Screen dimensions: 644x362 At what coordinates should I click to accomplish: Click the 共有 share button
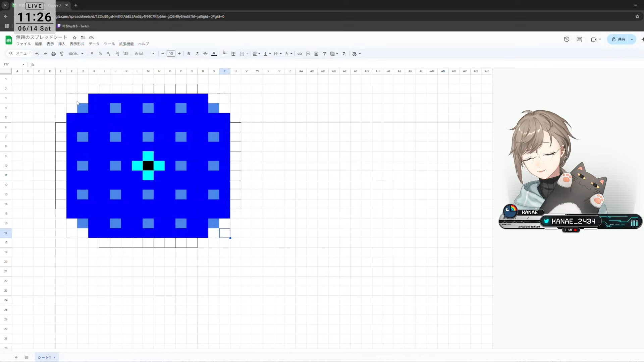[x=618, y=39]
